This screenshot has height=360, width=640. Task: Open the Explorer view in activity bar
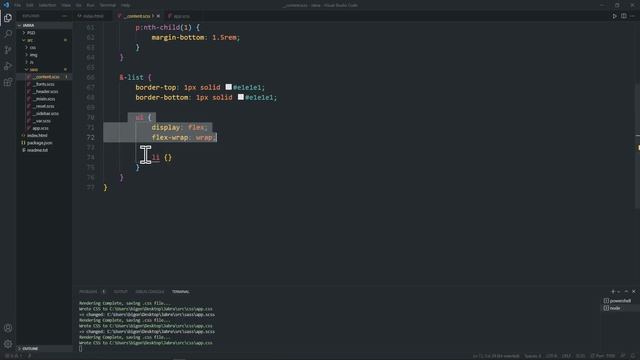pyautogui.click(x=8, y=18)
